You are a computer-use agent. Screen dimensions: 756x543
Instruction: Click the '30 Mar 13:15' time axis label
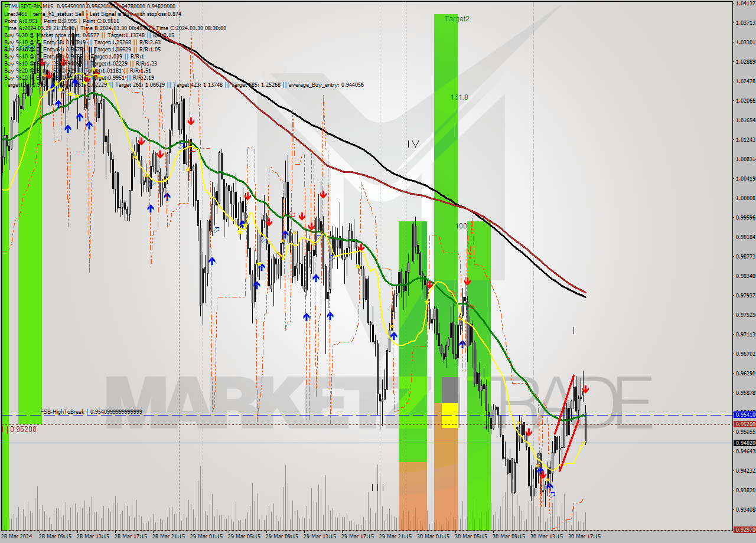[x=546, y=537]
